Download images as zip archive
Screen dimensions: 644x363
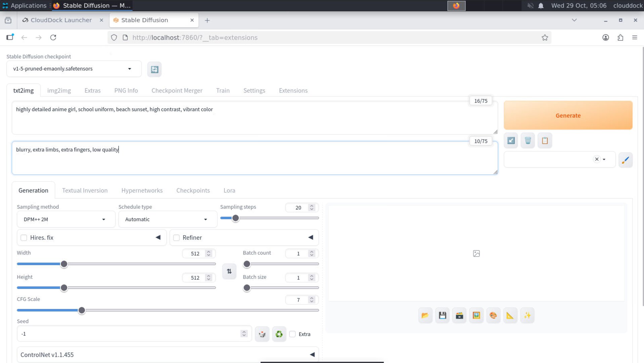tap(459, 315)
